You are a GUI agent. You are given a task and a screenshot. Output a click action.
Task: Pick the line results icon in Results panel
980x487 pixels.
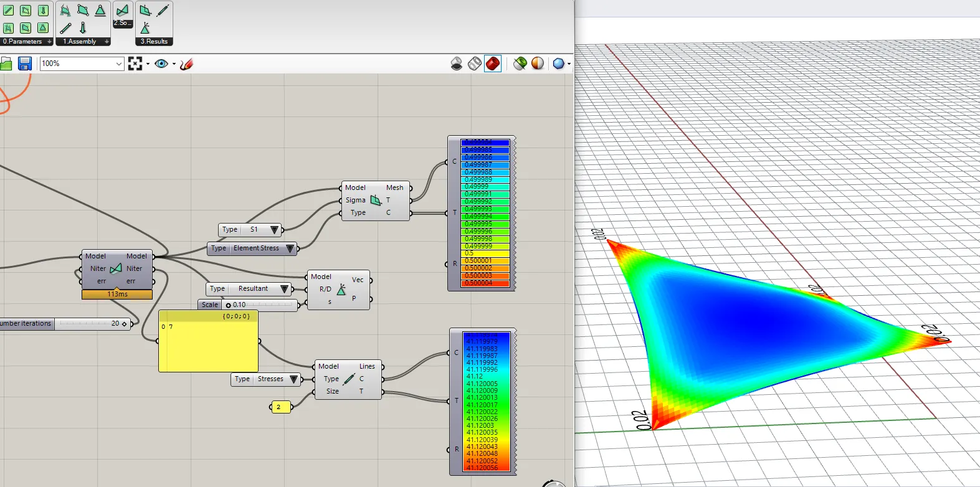(x=163, y=11)
